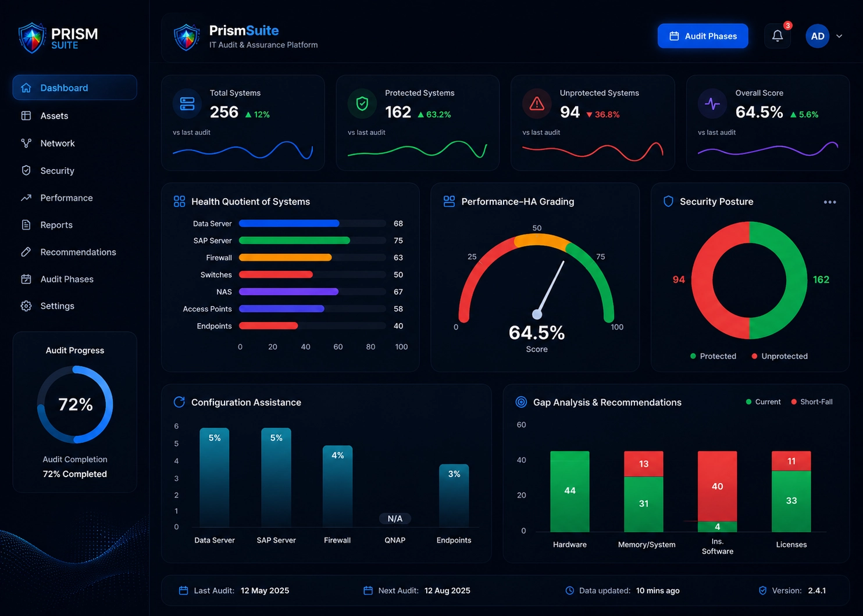Image resolution: width=863 pixels, height=616 pixels.
Task: Open the AD avatar account menu
Action: pos(818,36)
